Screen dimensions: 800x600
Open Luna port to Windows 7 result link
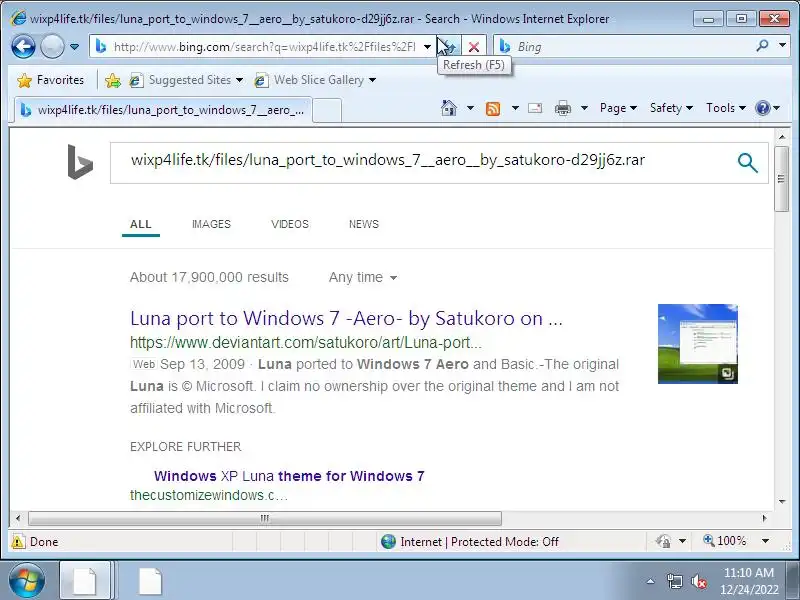(x=346, y=318)
